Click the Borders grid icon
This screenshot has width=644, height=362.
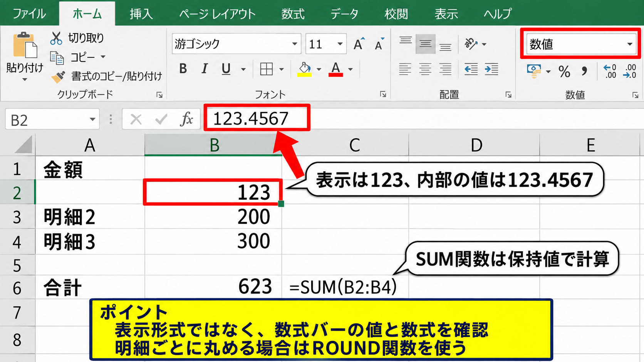[266, 69]
